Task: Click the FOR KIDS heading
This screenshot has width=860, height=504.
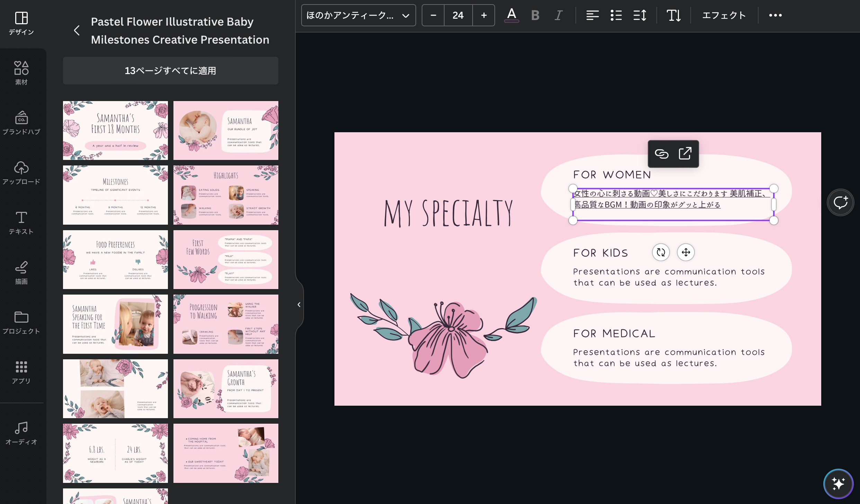Action: coord(601,253)
